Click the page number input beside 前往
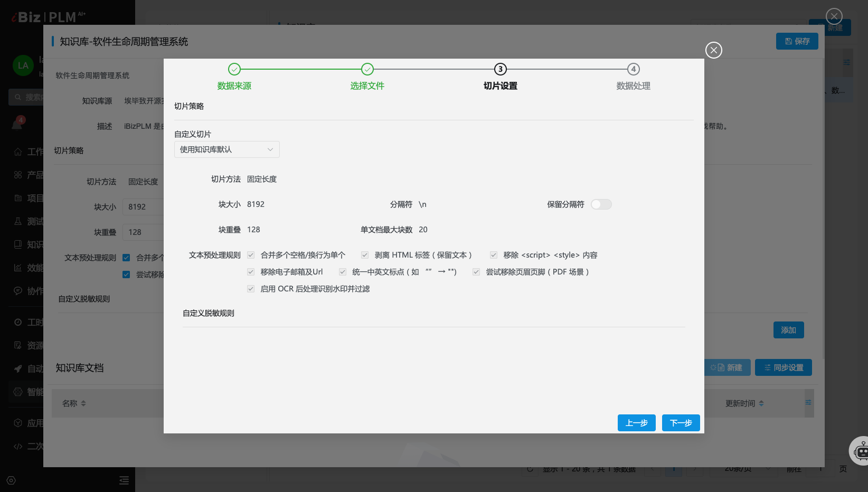The width and height of the screenshot is (868, 492). coord(820,468)
